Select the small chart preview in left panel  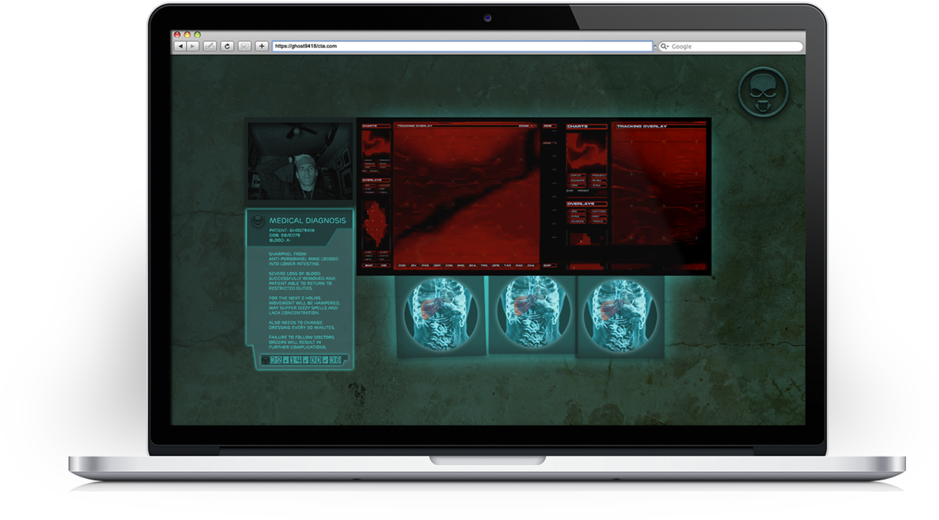coord(375,144)
